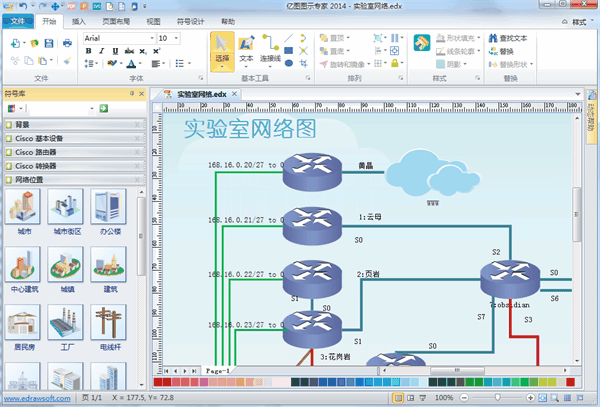Image resolution: width=600 pixels, height=407 pixels.
Task: Open the font color A dropdown arrow
Action: coord(140,63)
